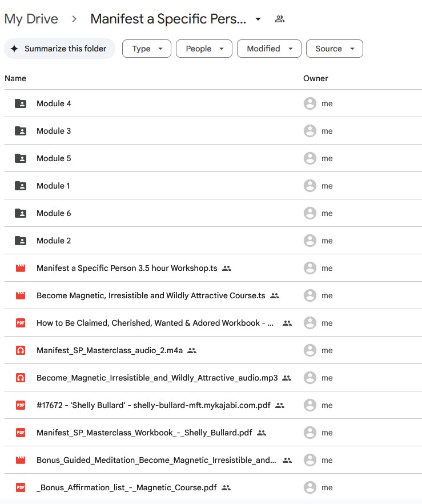The height and width of the screenshot is (504, 422).
Task: Click the audio icon for Become_Magnetic audio.mp3
Action: click(x=21, y=378)
